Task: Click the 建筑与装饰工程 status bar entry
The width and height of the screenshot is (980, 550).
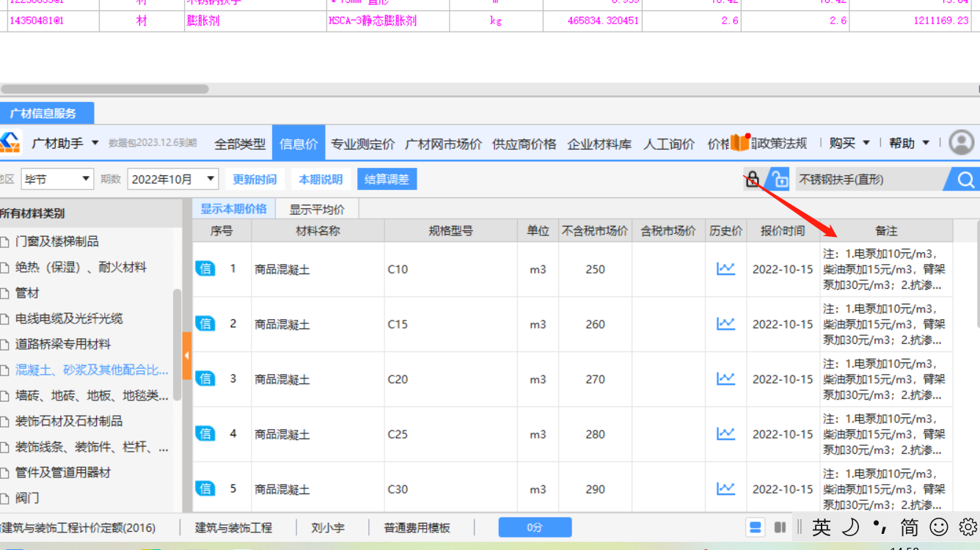Action: click(233, 527)
